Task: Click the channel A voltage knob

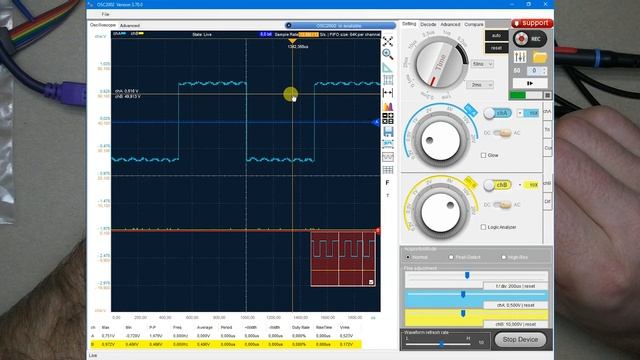Action: tap(440, 141)
